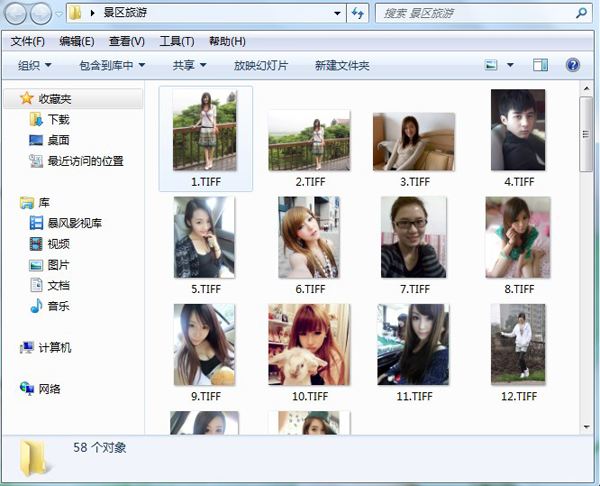600x486 pixels.
Task: Toggle the preview pane icon
Action: click(x=540, y=65)
